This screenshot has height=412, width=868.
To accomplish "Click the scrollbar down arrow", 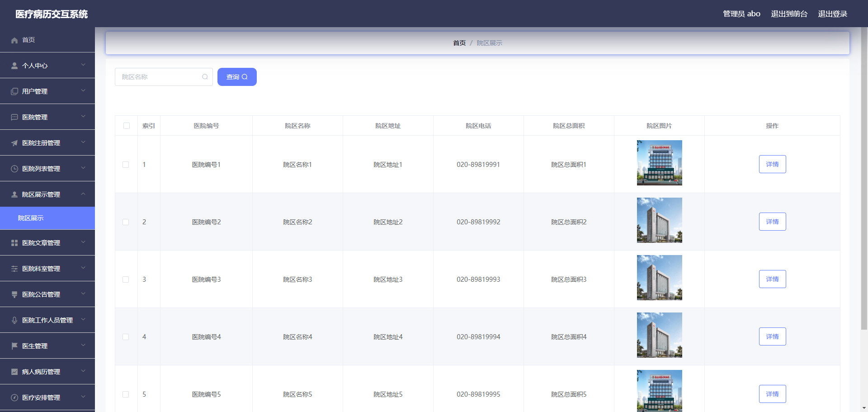I will pyautogui.click(x=864, y=408).
